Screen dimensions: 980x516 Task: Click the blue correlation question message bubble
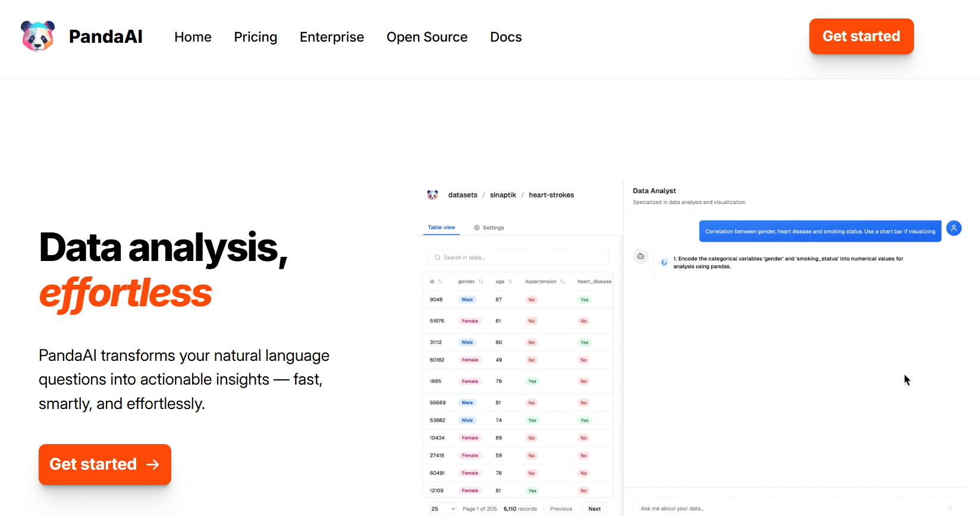click(x=820, y=231)
